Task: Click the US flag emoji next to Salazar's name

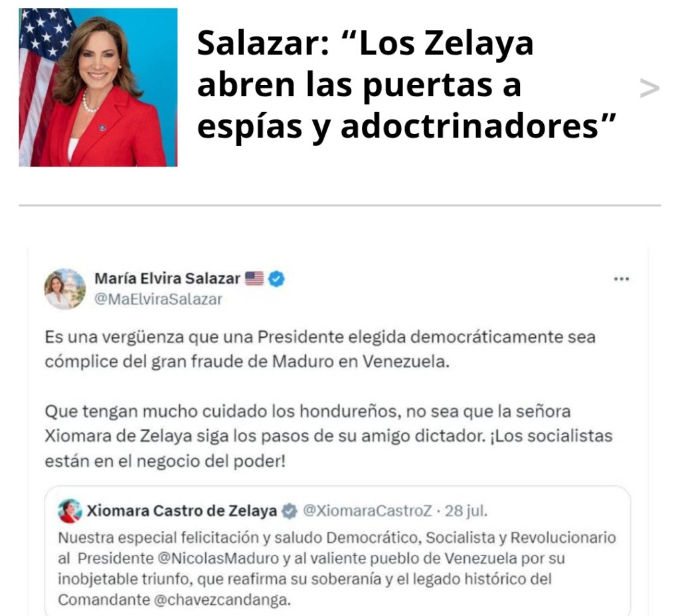Action: (254, 278)
